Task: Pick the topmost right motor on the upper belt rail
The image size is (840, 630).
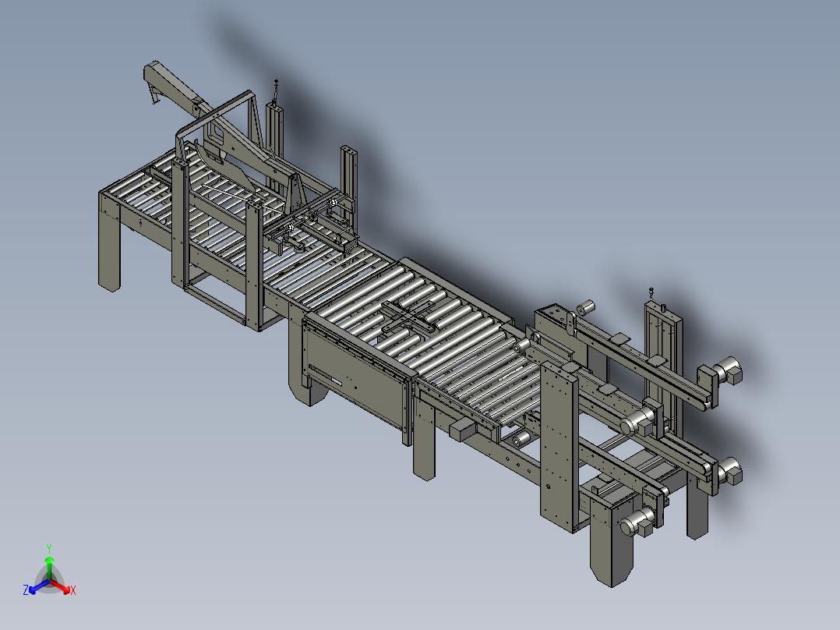Action: click(x=728, y=370)
